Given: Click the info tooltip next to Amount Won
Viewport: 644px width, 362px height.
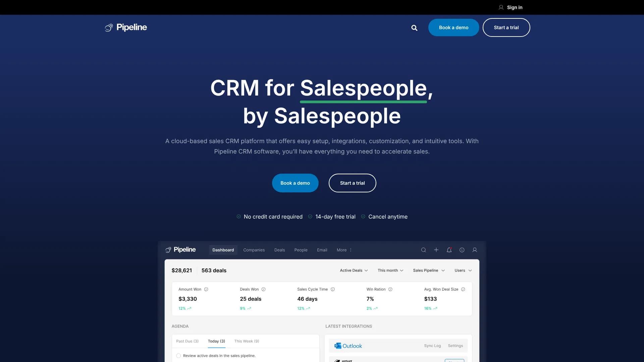Looking at the screenshot, I should click(206, 289).
